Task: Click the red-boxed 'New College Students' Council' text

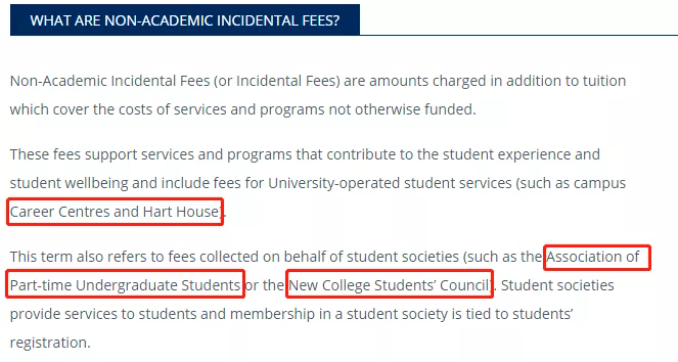Action: tap(389, 285)
